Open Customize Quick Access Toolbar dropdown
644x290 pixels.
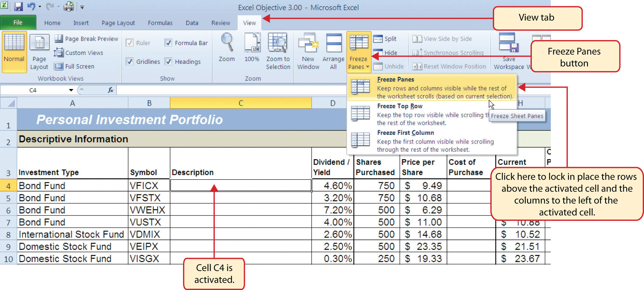point(82,7)
